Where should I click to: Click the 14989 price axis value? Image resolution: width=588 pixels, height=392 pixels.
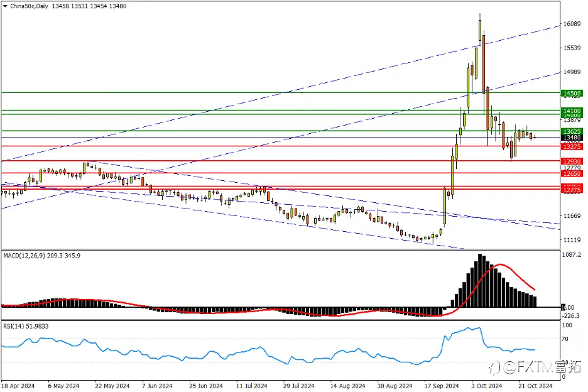[x=572, y=72]
